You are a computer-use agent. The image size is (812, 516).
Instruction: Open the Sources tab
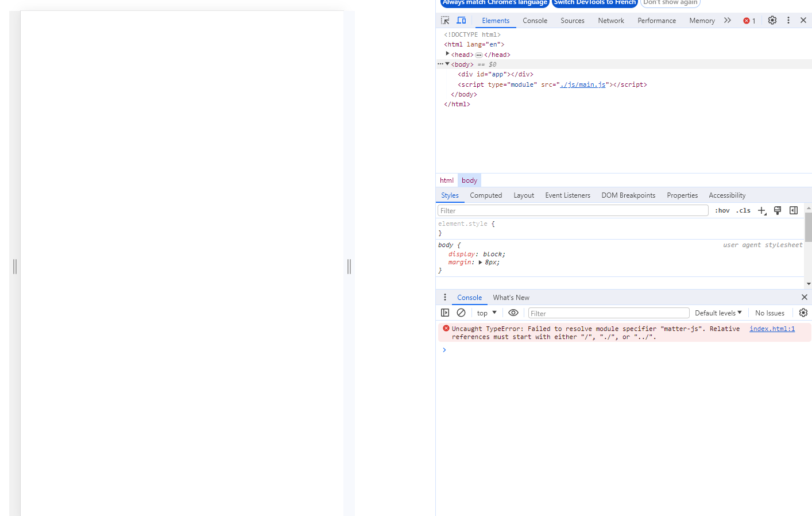573,21
